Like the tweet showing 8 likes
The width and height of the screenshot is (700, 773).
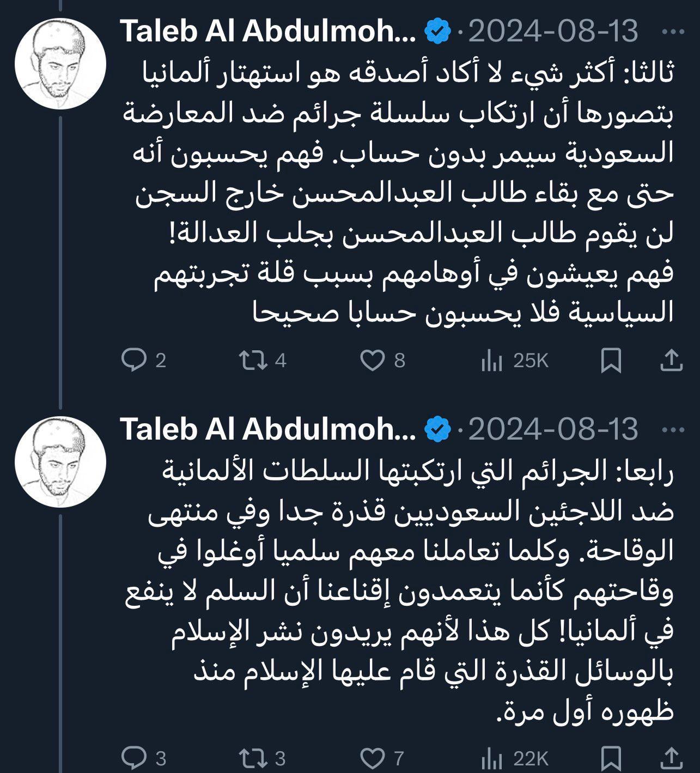374,361
